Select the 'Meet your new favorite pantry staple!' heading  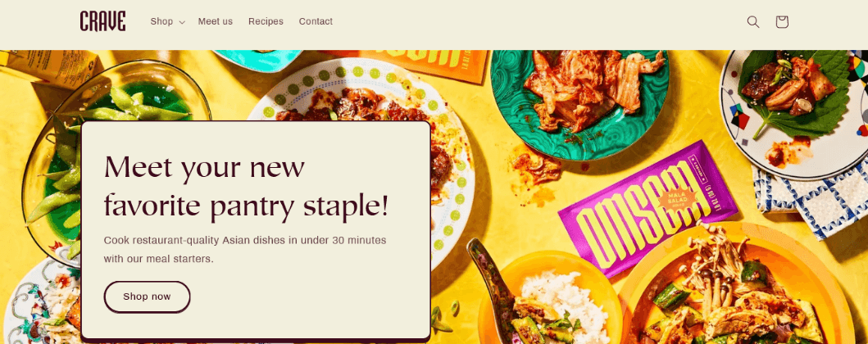247,186
